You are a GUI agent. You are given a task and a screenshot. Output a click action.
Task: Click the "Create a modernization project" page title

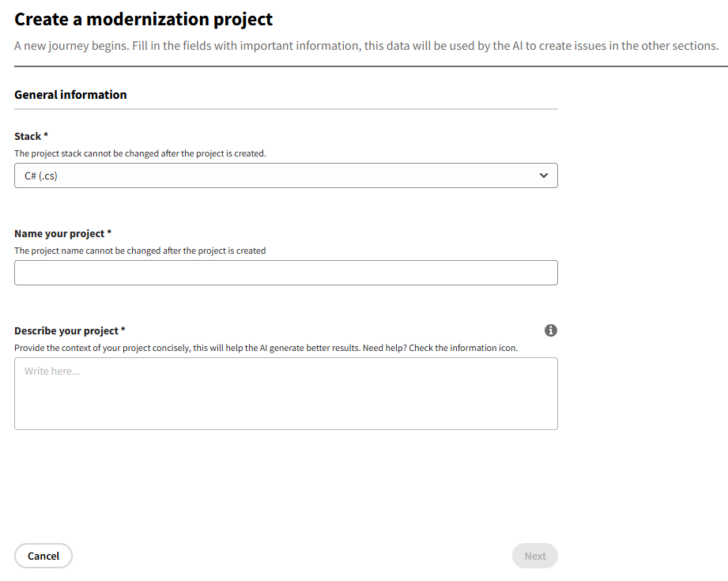[x=143, y=20]
